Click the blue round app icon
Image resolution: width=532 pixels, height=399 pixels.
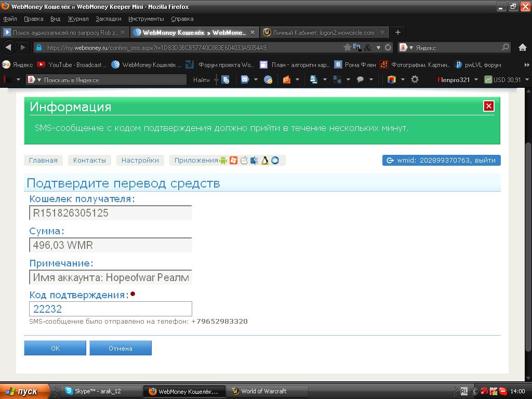tap(275, 161)
